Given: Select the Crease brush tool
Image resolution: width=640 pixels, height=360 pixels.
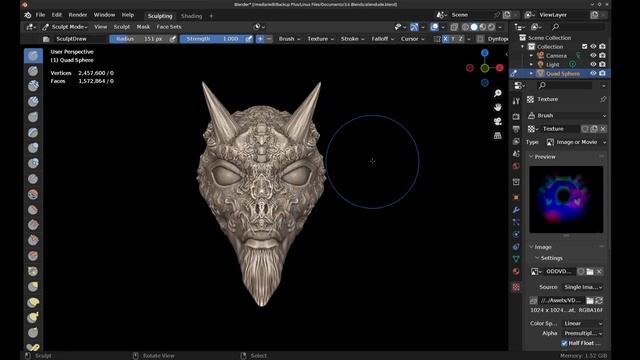Looking at the screenshot, I should click(x=33, y=179).
